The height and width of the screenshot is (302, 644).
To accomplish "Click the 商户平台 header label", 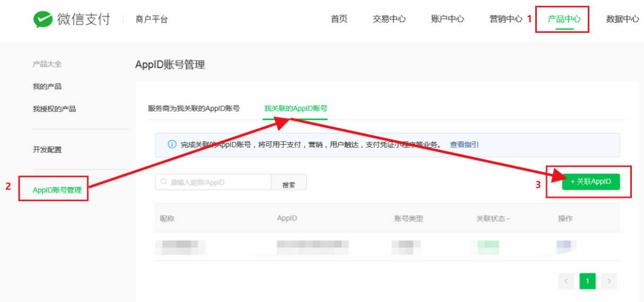I will [152, 20].
